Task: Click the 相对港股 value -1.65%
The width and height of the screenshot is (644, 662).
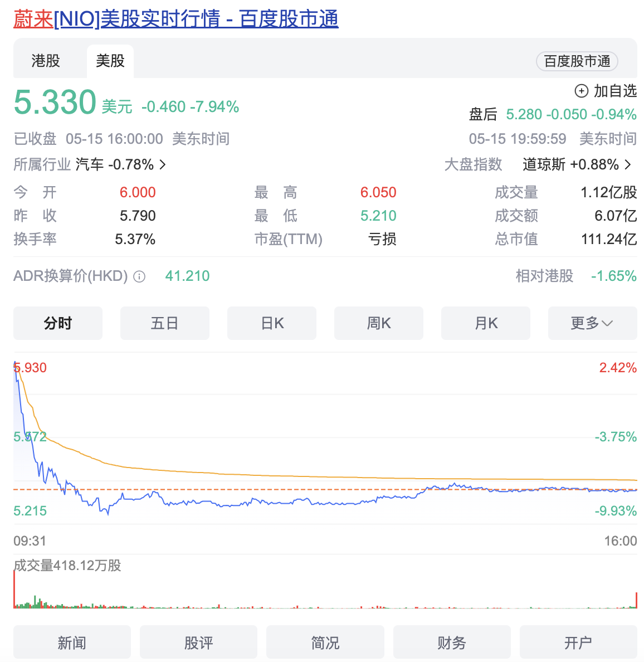Action: coord(613,276)
